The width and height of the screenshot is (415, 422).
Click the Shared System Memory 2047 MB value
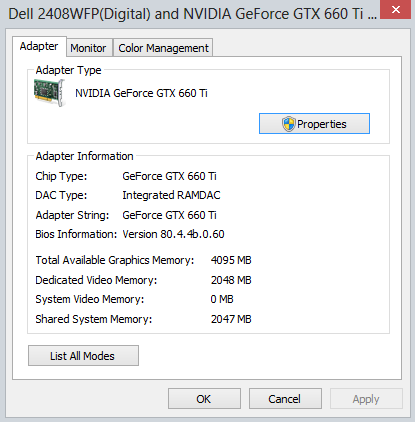[x=231, y=319]
